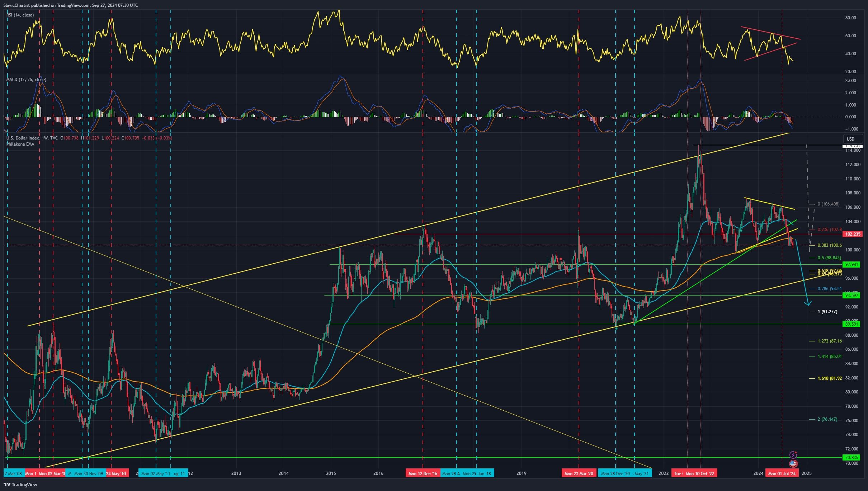Click the TradingView logo at bottom left

(x=20, y=485)
